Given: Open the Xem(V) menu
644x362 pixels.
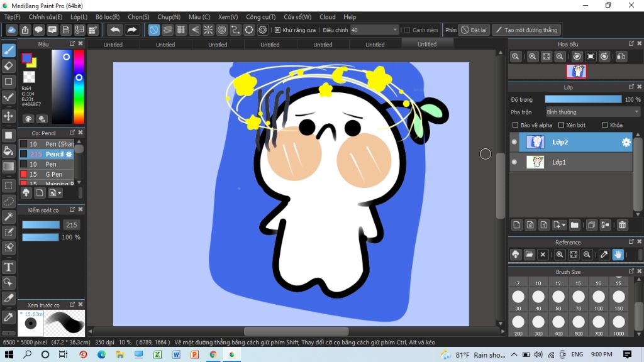Looking at the screenshot, I should pyautogui.click(x=228, y=17).
